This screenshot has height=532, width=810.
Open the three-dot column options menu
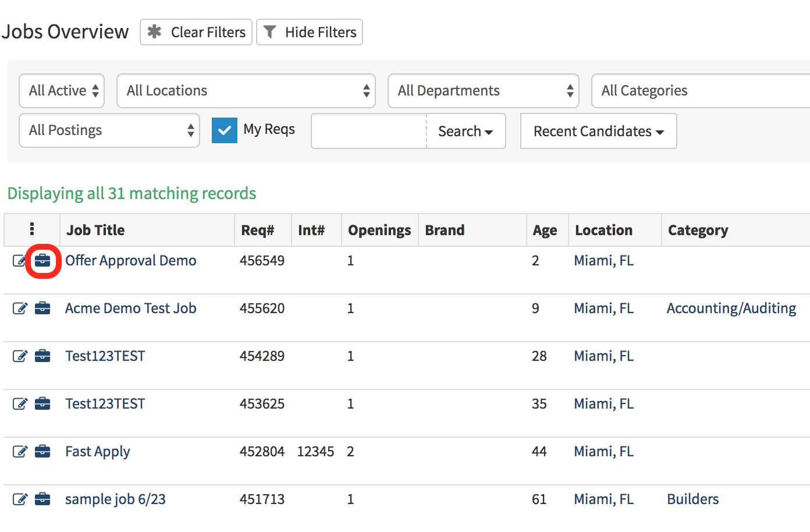pos(32,230)
